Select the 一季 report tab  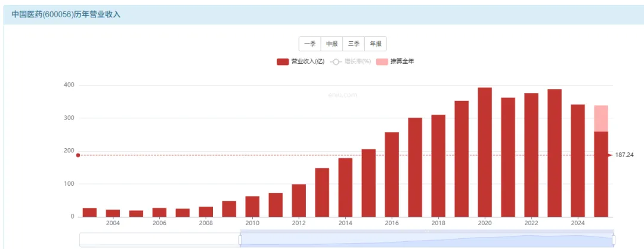(309, 44)
